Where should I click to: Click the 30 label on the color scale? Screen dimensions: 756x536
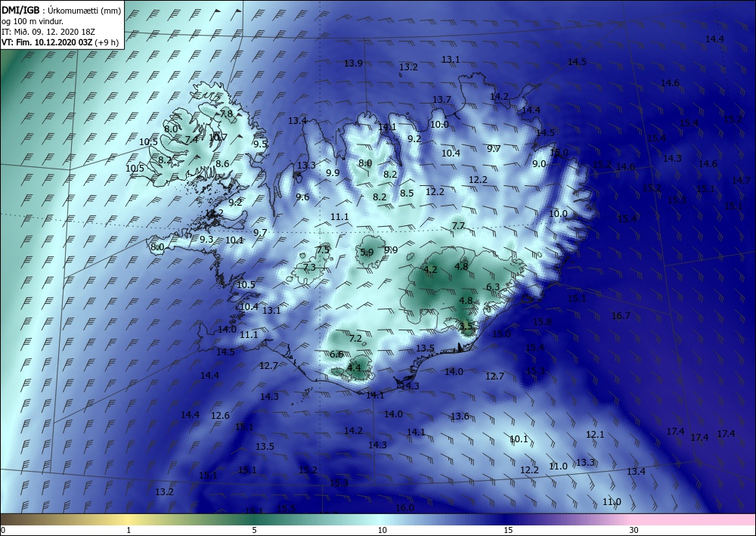tap(634, 530)
